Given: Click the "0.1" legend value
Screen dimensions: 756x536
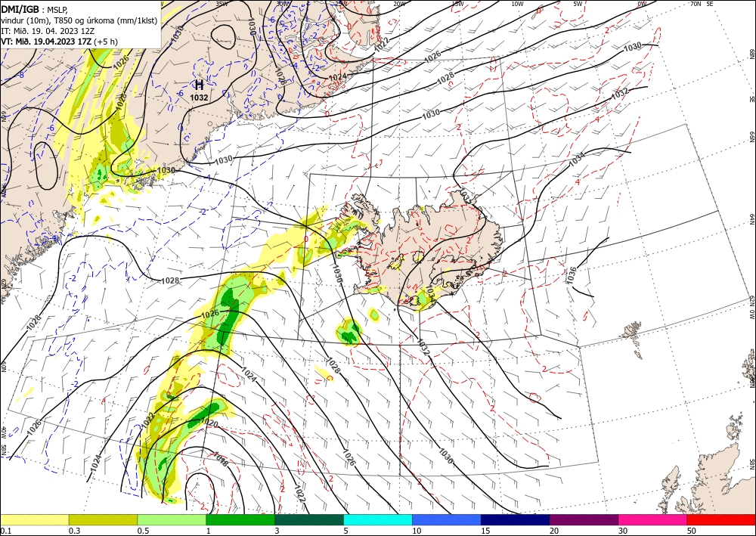Looking at the screenshot, I should (x=5, y=531).
